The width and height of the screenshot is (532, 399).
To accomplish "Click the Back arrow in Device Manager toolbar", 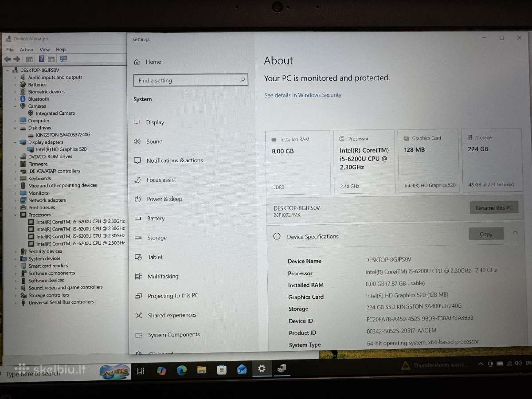I will [x=8, y=59].
